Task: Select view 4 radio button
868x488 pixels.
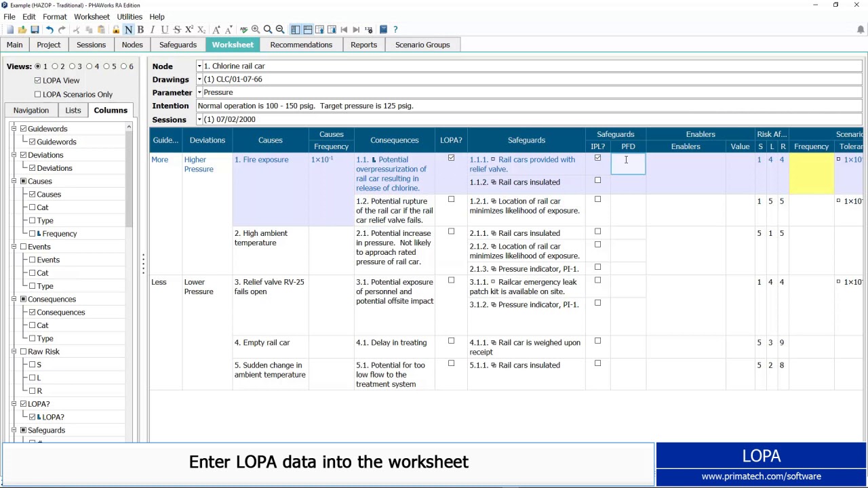Action: point(89,66)
